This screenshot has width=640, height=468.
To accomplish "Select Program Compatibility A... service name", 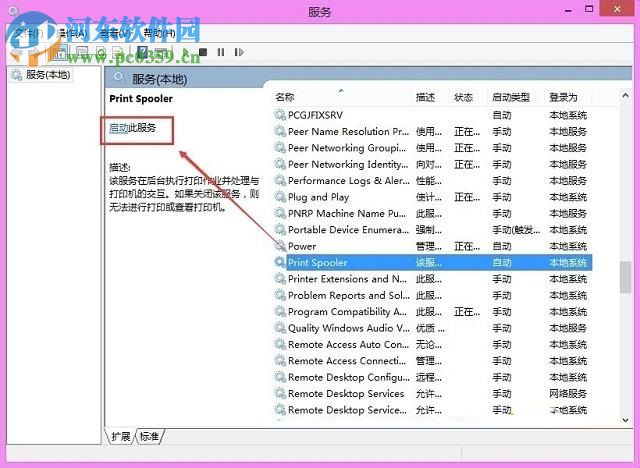I will pos(347,312).
